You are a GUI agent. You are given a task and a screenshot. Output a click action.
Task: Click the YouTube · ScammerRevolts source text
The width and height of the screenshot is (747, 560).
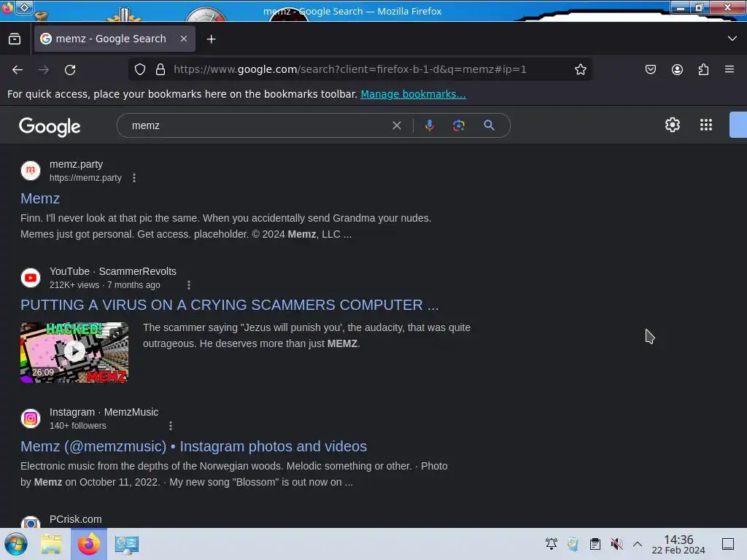[113, 271]
